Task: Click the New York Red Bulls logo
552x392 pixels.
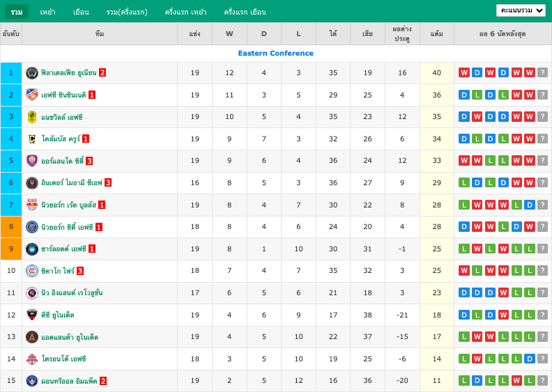Action: [32, 205]
